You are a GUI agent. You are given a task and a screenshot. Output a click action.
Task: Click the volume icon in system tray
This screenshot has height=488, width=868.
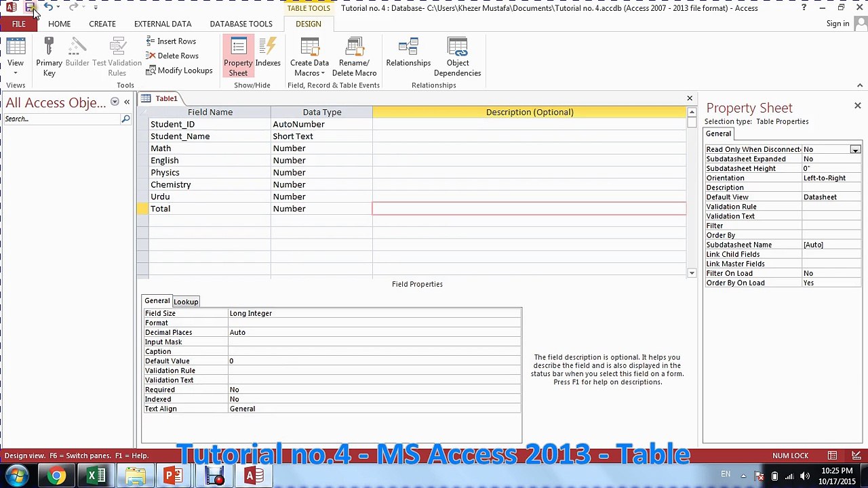(x=806, y=476)
